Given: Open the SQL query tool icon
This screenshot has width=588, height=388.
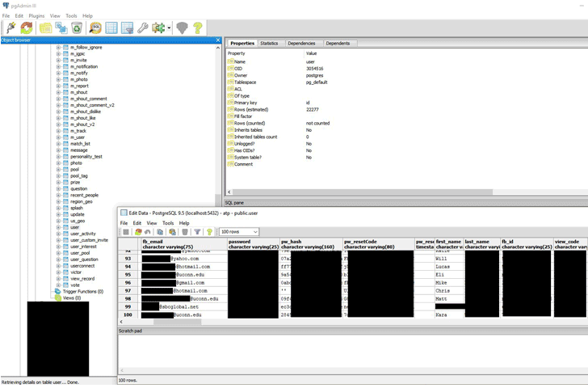Looking at the screenshot, I should 95,27.
